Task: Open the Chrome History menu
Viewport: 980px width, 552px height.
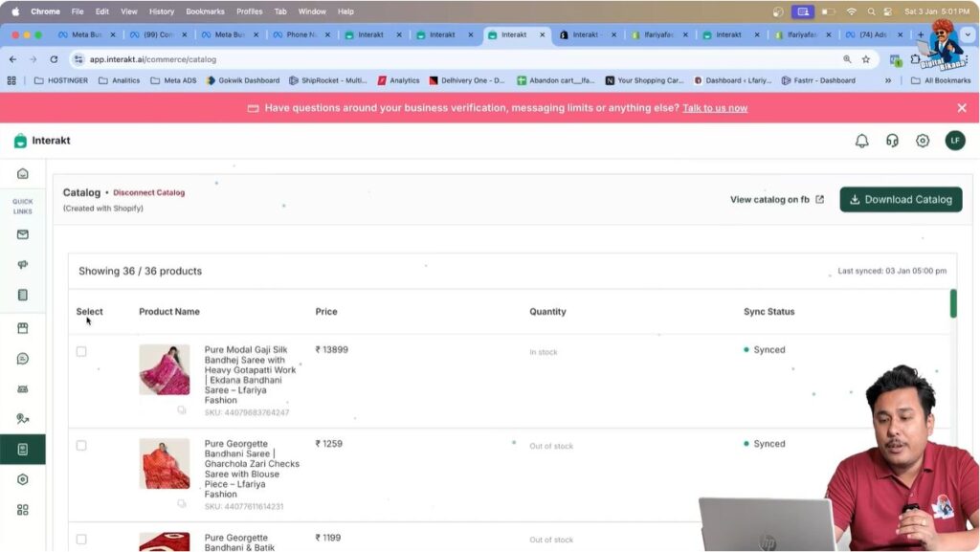Action: pyautogui.click(x=161, y=11)
